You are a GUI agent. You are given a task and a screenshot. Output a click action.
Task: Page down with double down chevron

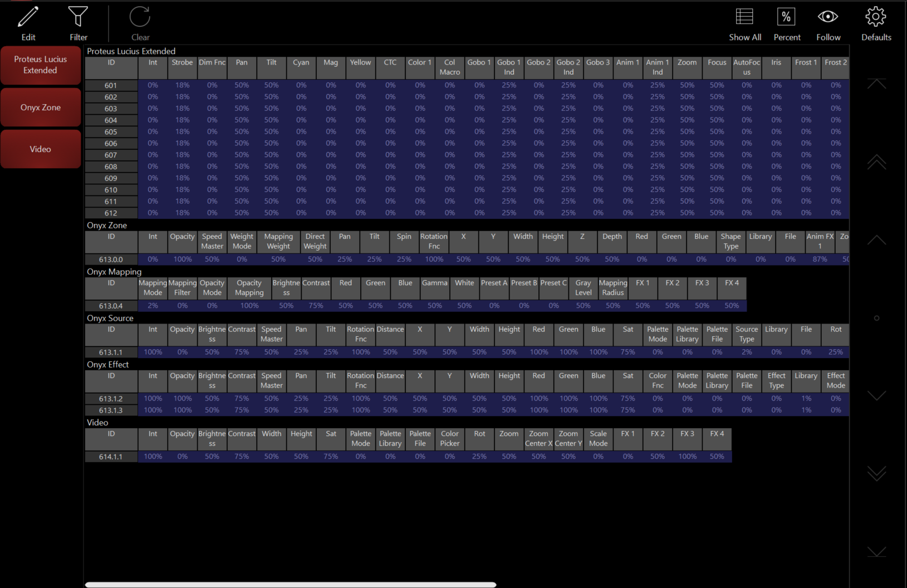pyautogui.click(x=876, y=473)
